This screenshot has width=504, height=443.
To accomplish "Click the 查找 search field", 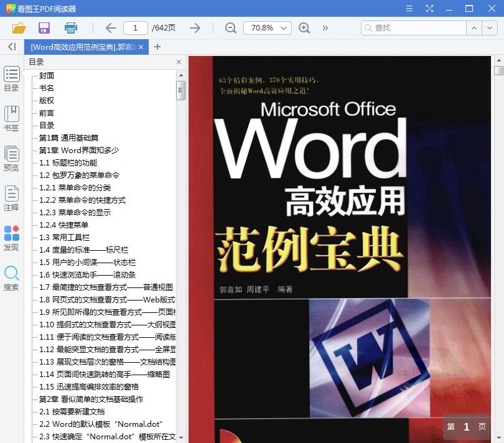I will (414, 28).
